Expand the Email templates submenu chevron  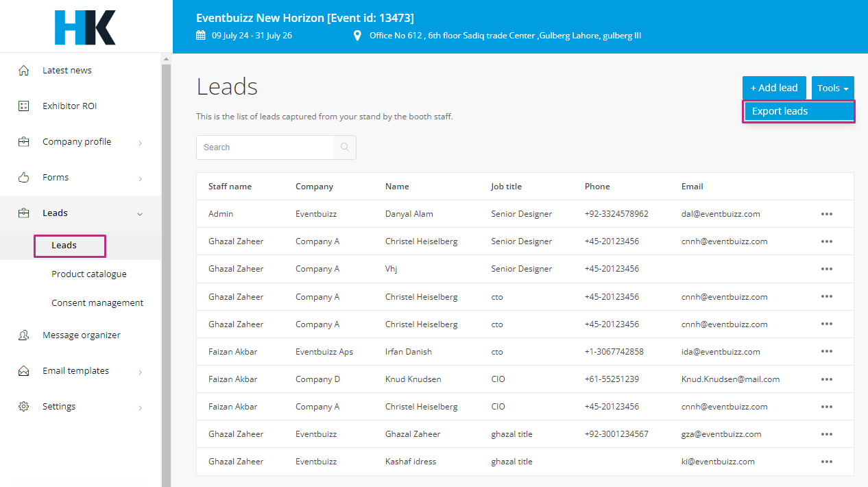(140, 372)
